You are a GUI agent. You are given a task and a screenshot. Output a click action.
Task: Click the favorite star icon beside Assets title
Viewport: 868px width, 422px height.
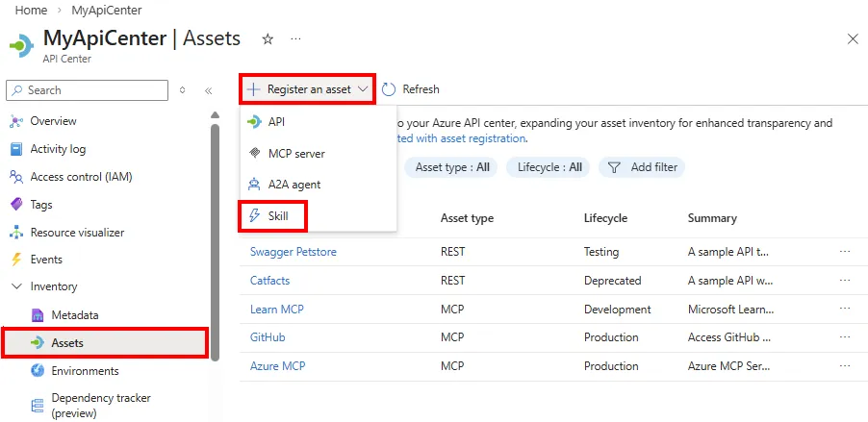tap(268, 39)
